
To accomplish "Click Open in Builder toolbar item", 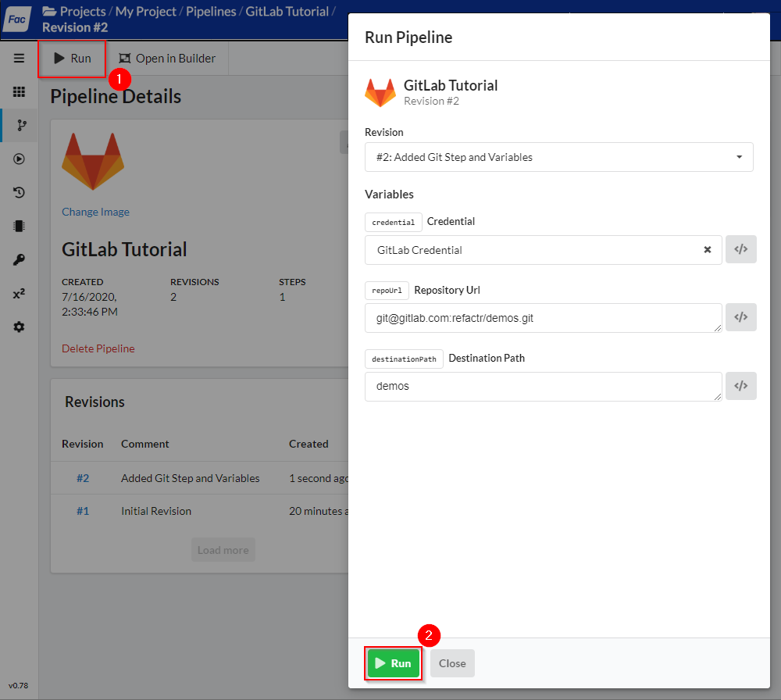I will (x=167, y=59).
